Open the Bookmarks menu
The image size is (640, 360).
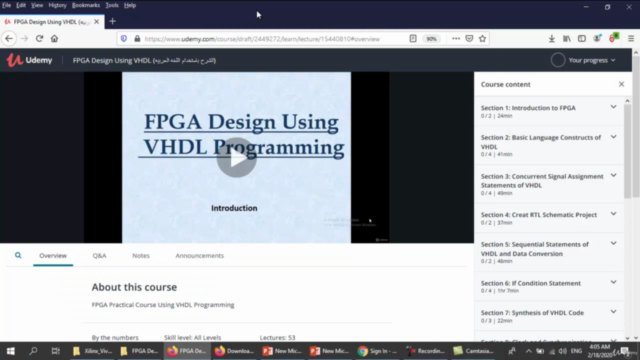[86, 5]
